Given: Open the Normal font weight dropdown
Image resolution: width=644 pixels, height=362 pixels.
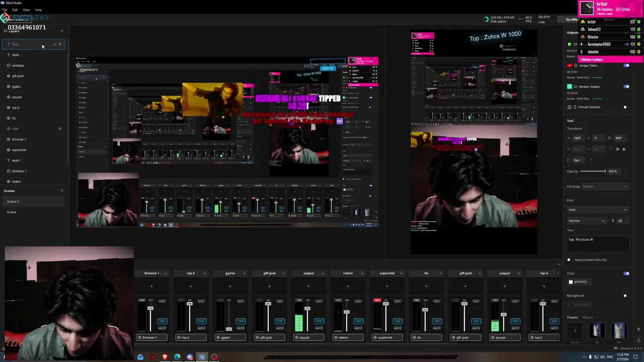Looking at the screenshot, I should (x=586, y=221).
